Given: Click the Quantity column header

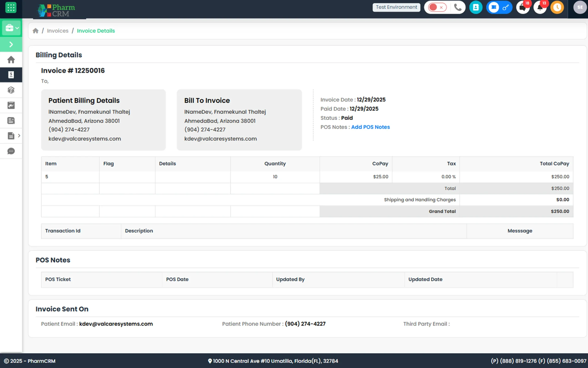Looking at the screenshot, I should pyautogui.click(x=275, y=164).
